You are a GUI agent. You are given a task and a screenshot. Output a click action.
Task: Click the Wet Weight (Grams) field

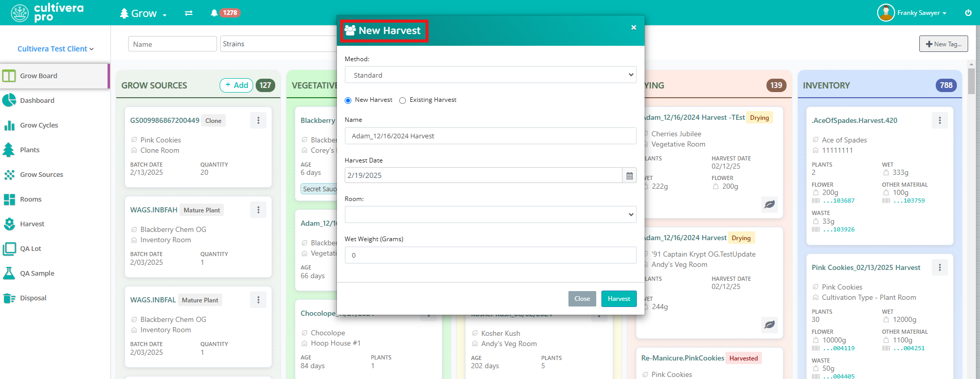(490, 255)
